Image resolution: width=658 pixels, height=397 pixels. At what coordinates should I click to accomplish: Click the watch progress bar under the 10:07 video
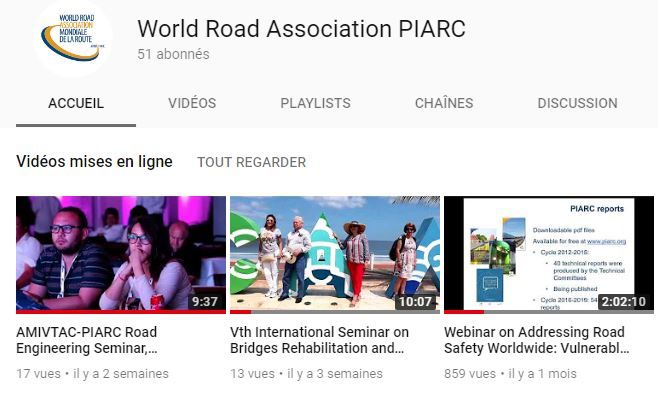coord(335,312)
